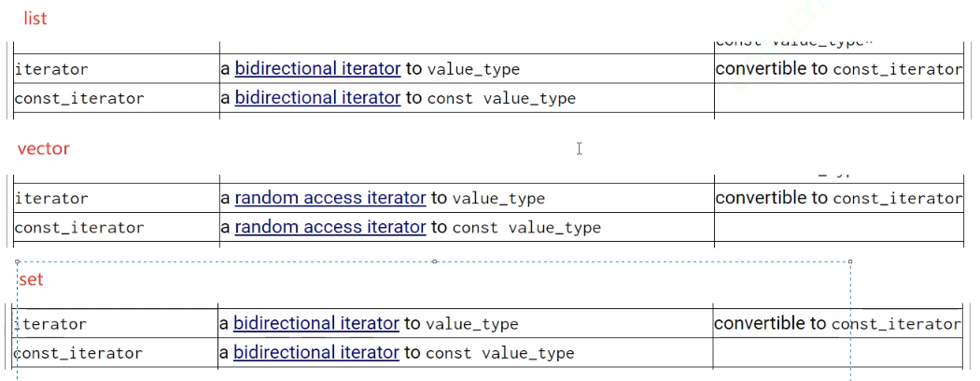This screenshot has width=980, height=381.
Task: Follow bidirectional iterator link in set const_iterator row
Action: [x=316, y=352]
